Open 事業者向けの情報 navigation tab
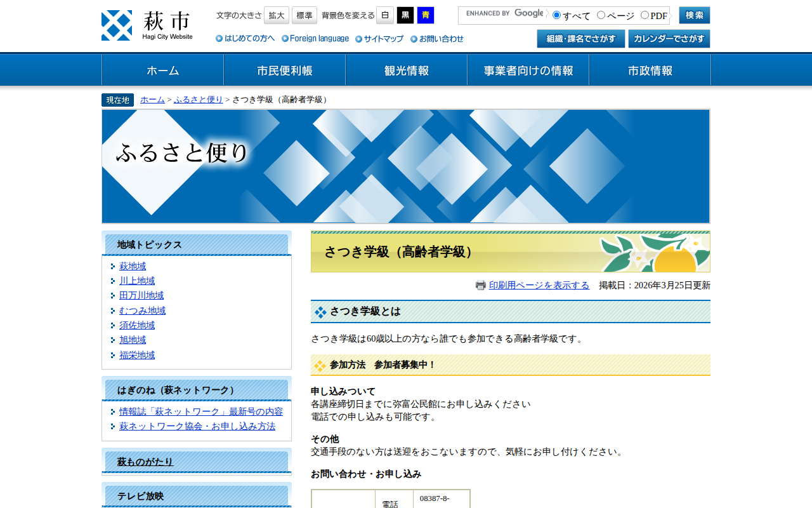This screenshot has height=508, width=812. [528, 70]
